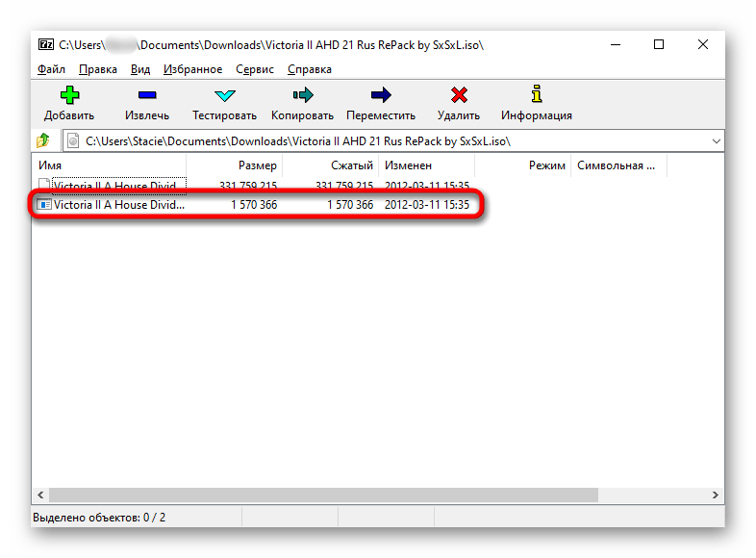This screenshot has width=756, height=558.
Task: Click the yellow Информация icon
Action: (x=537, y=94)
